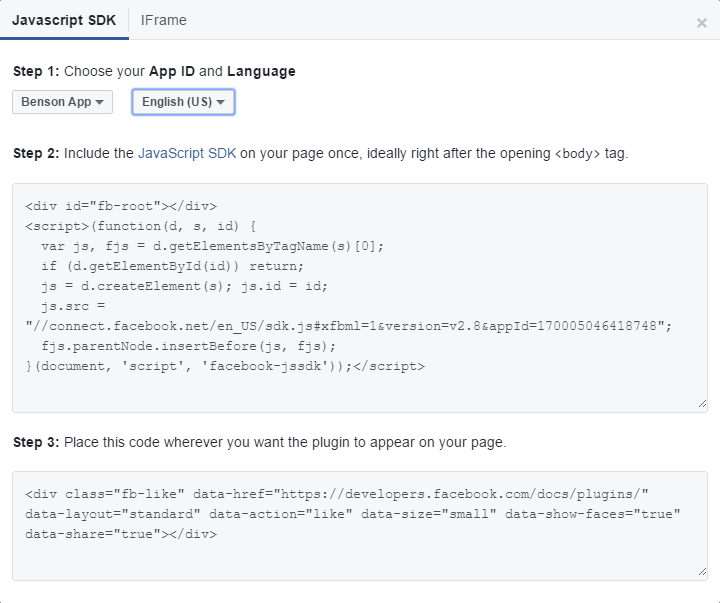Viewport: 720px width, 603px height.
Task: Click inside the Step 2 SDK code box
Action: pos(360,298)
